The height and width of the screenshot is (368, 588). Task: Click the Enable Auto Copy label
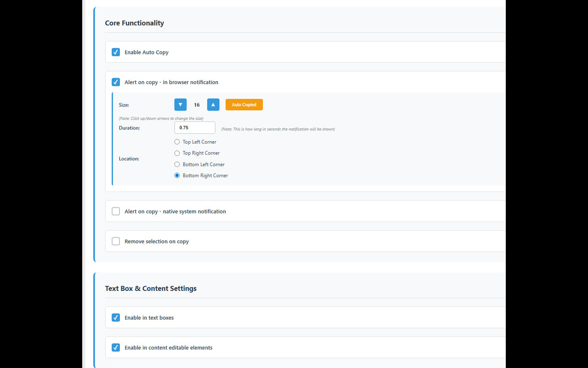pos(147,52)
